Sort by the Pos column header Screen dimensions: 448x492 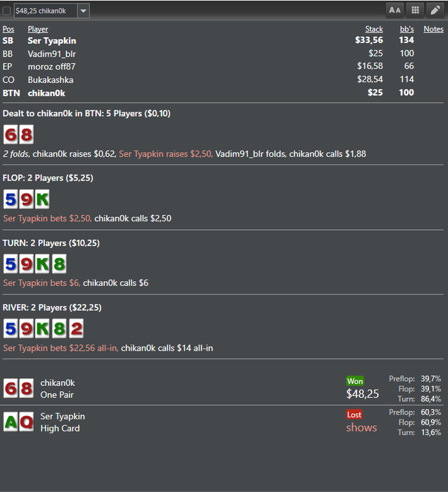8,30
